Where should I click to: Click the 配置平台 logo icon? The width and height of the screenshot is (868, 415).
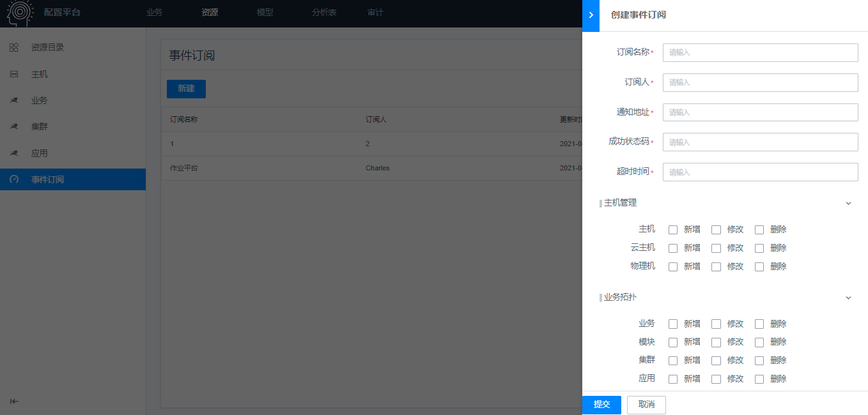point(20,13)
